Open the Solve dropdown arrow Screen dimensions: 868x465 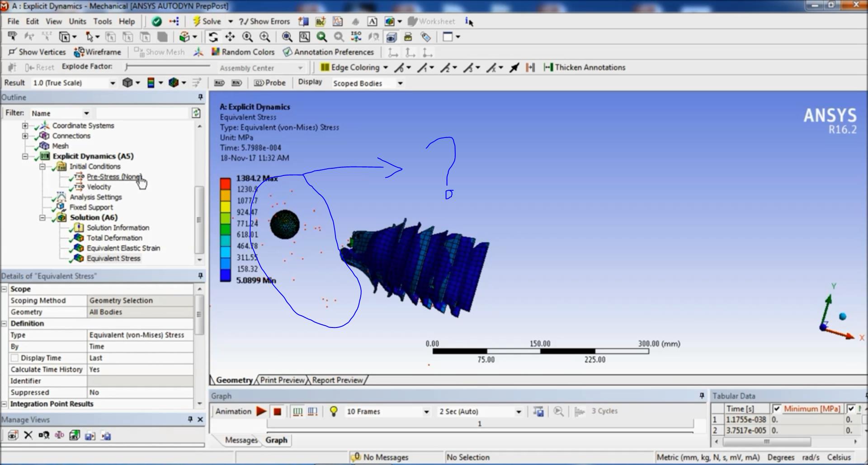tap(230, 21)
